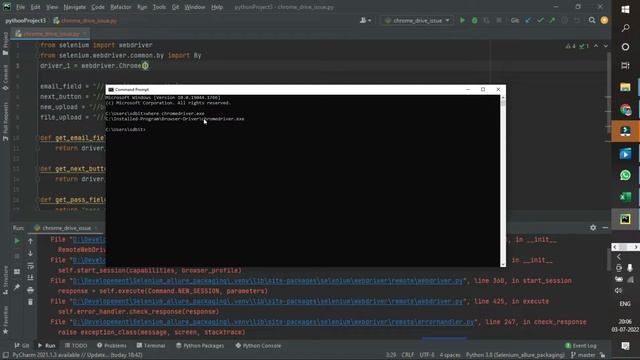Commit changes with Git green checkmark
Image resolution: width=640 pixels, height=360 pixels.
coord(540,20)
